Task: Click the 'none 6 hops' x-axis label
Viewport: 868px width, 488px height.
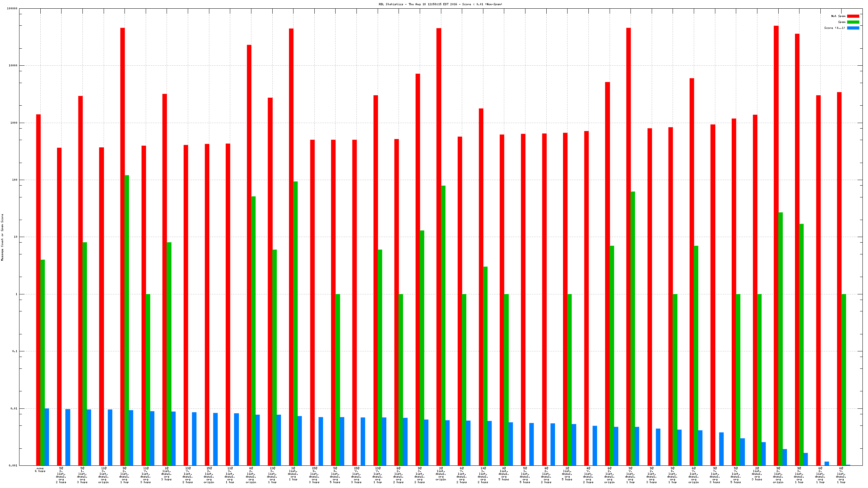Action: [40, 470]
